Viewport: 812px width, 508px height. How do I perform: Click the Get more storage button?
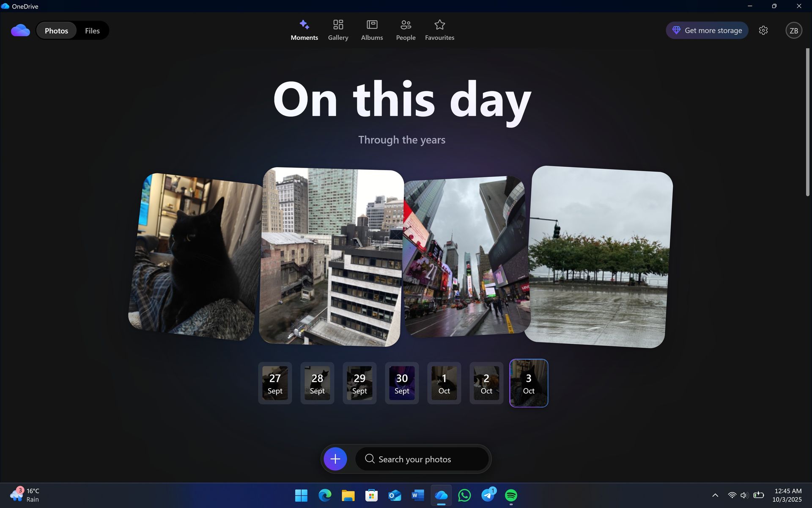coord(707,30)
